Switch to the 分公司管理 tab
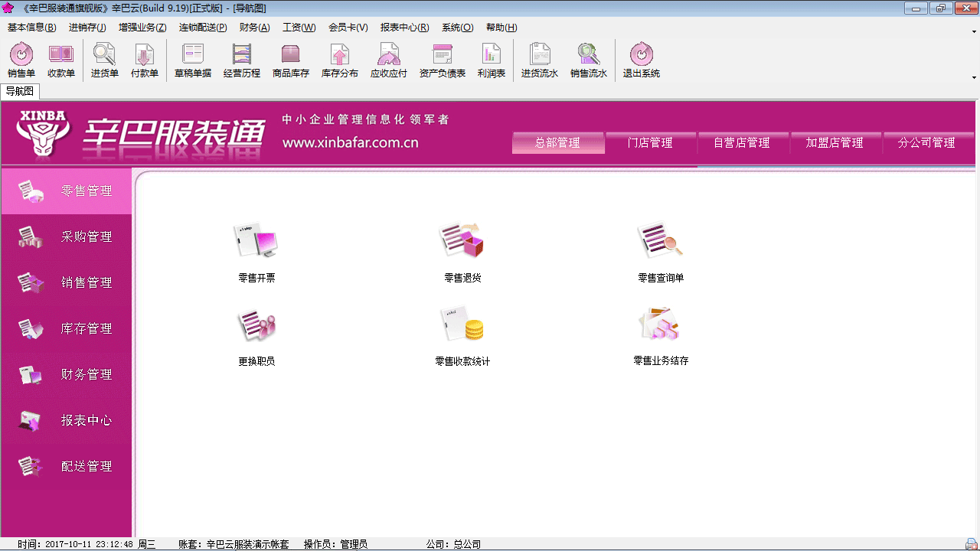The height and width of the screenshot is (551, 980). pyautogui.click(x=927, y=142)
